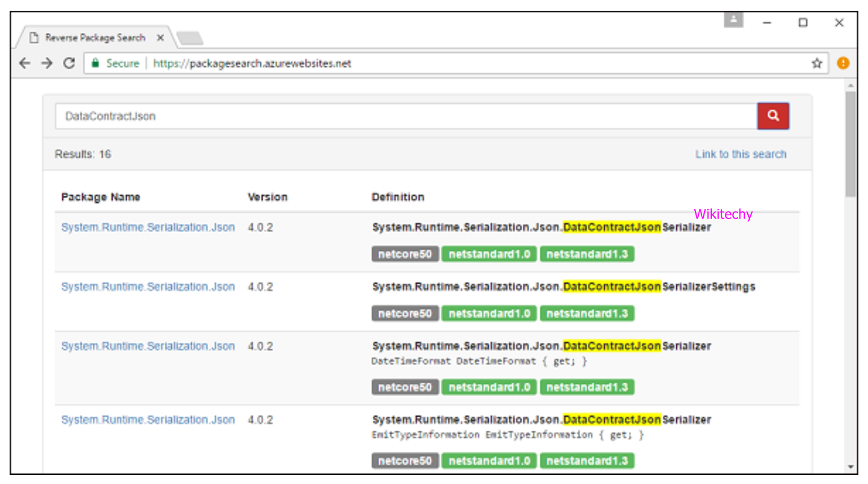The height and width of the screenshot is (484, 868).
Task: Click EmitTypeInformation { get; } definition text
Action: [x=508, y=435]
